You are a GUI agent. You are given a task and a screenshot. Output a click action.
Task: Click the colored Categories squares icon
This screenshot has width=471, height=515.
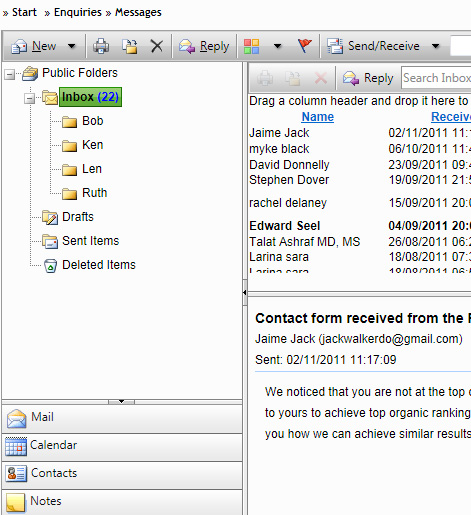(251, 46)
